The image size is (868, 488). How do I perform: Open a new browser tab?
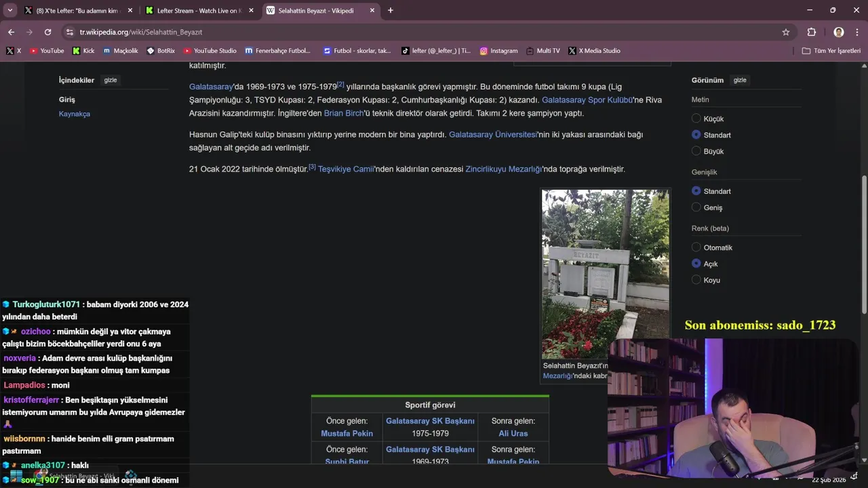pos(391,10)
